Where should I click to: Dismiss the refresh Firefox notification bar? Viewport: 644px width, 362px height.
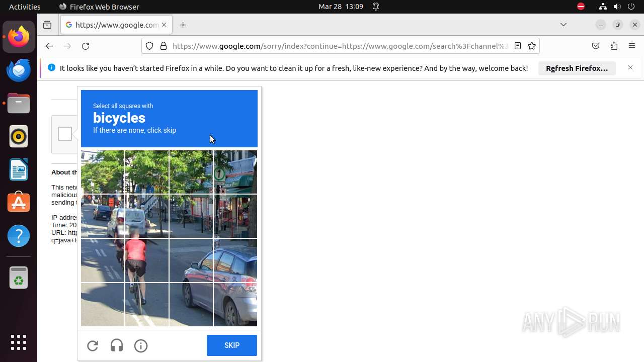coord(630,67)
